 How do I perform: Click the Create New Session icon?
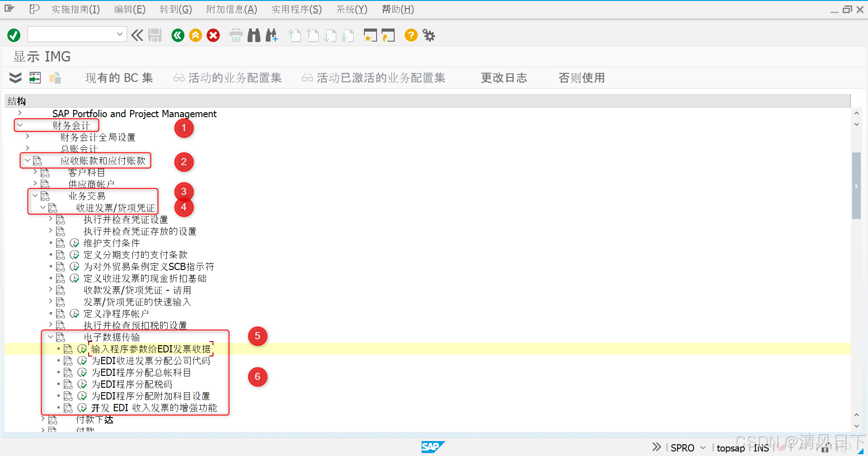click(370, 35)
